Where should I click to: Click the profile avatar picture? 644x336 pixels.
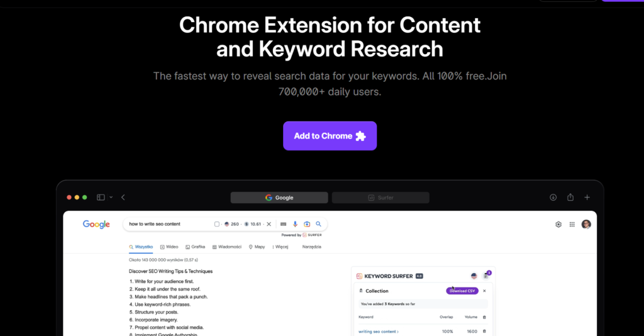[x=586, y=224]
